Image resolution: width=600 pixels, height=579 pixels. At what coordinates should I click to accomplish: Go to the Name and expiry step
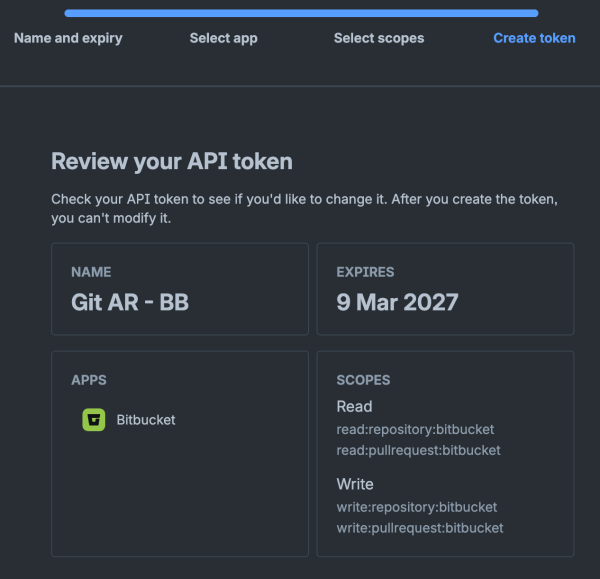[x=68, y=38]
